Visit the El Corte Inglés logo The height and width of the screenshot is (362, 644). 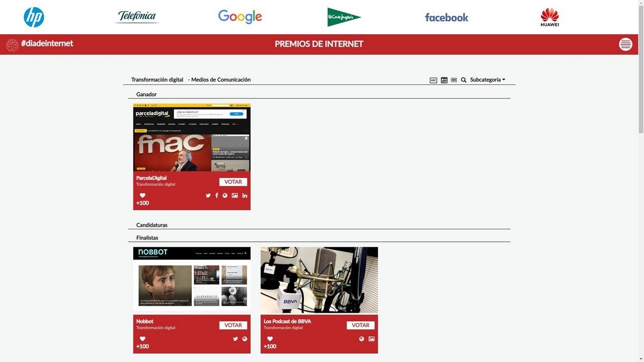pos(344,17)
